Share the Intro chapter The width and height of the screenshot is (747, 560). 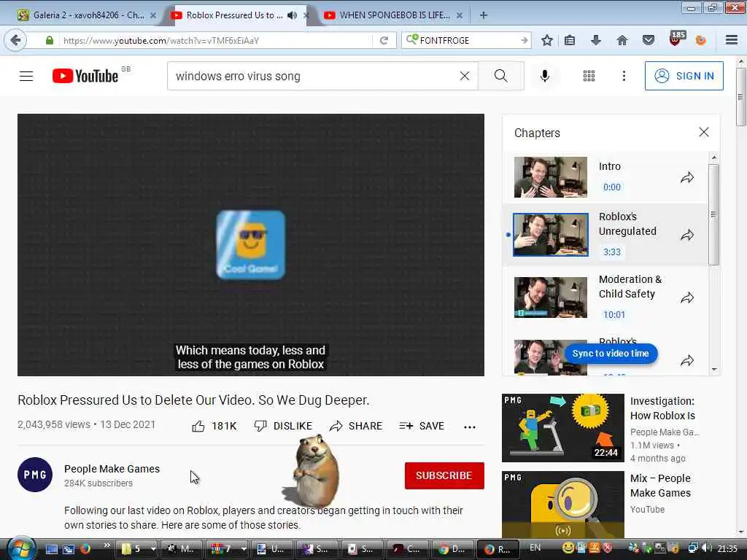687,178
